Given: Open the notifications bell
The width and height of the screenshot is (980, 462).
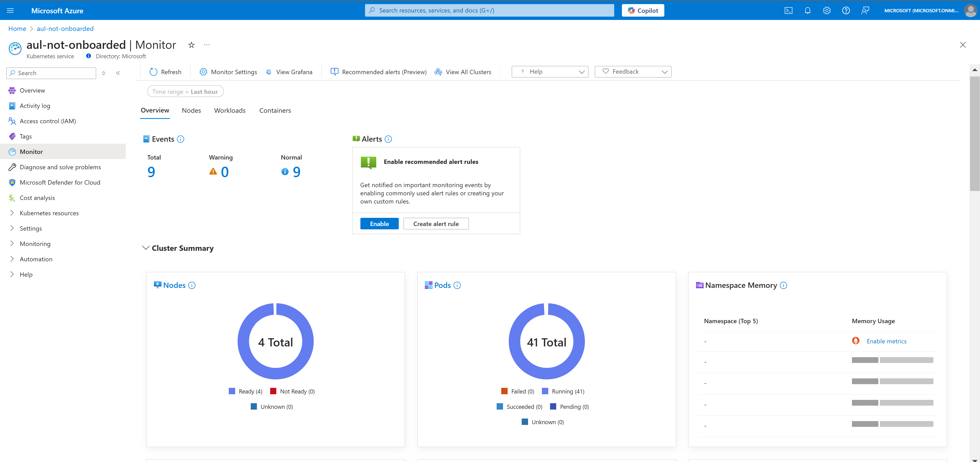Looking at the screenshot, I should 808,10.
